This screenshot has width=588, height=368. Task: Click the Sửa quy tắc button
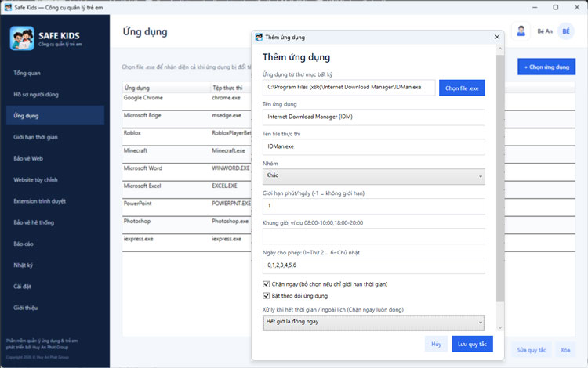(532, 350)
